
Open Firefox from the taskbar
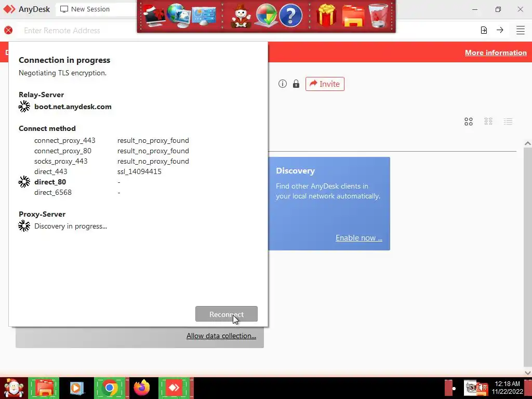[x=142, y=388]
